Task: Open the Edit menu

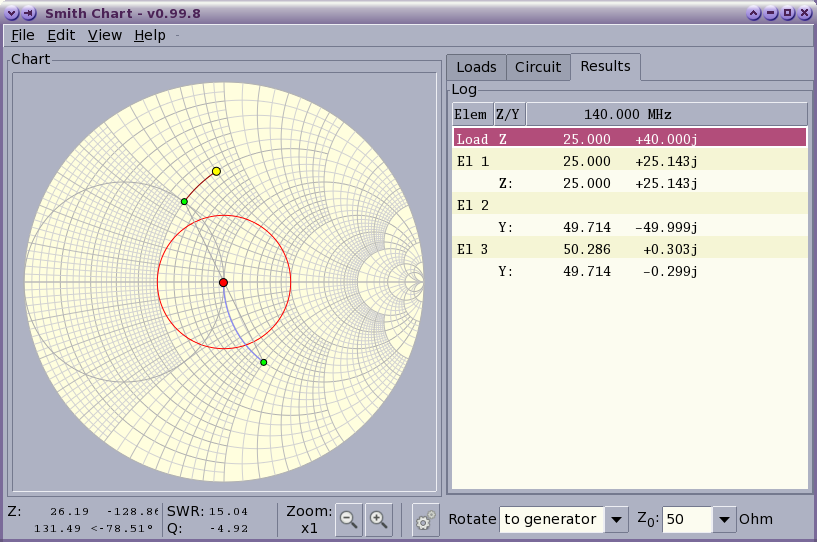Action: click(x=61, y=35)
